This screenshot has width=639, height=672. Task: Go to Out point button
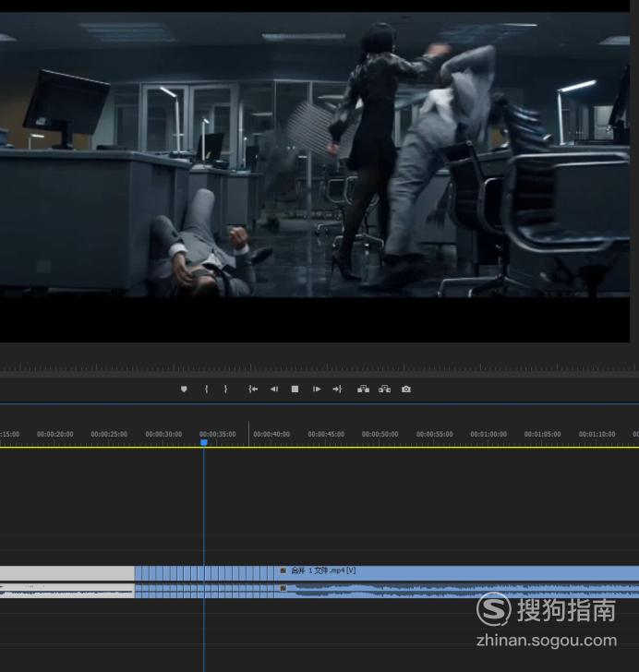click(x=337, y=390)
